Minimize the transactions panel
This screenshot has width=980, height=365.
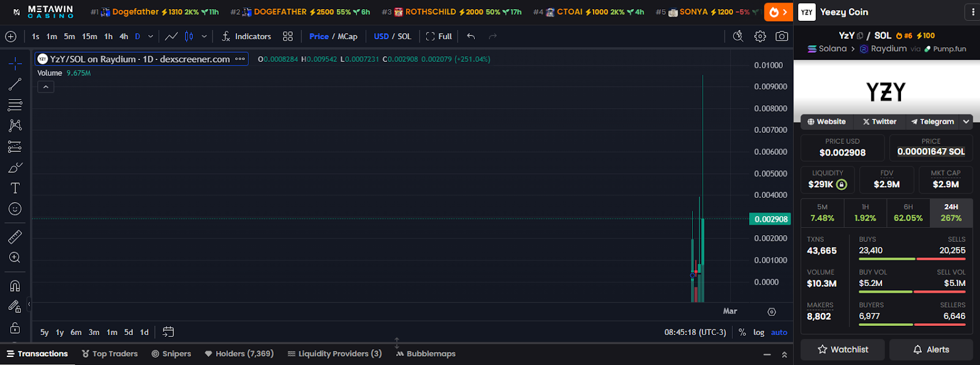click(x=767, y=355)
